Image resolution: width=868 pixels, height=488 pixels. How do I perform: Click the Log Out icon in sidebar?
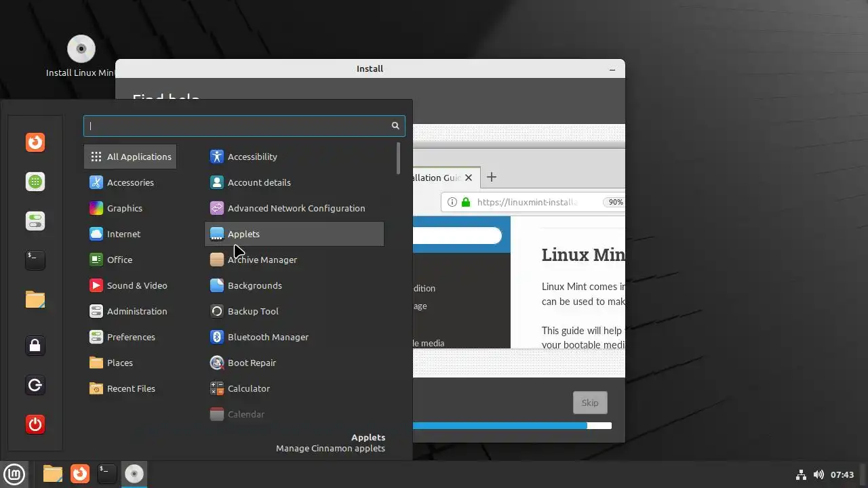pyautogui.click(x=35, y=386)
